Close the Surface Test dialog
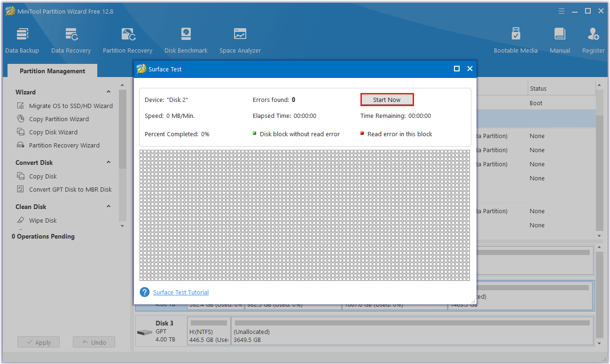This screenshot has width=610, height=364. point(469,69)
